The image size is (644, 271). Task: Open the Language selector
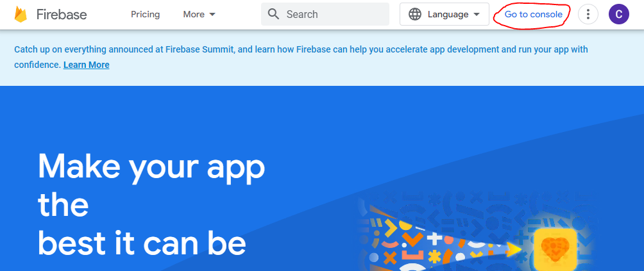(445, 14)
